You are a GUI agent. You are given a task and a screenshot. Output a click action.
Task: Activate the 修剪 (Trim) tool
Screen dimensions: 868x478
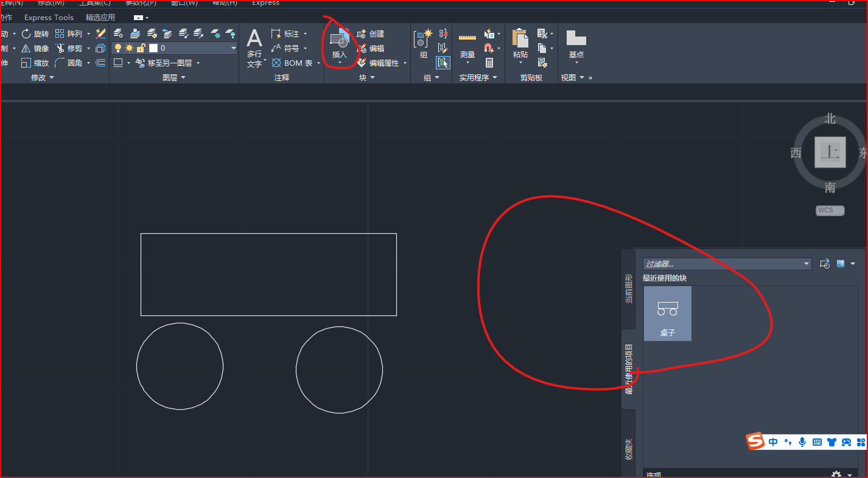(69, 48)
